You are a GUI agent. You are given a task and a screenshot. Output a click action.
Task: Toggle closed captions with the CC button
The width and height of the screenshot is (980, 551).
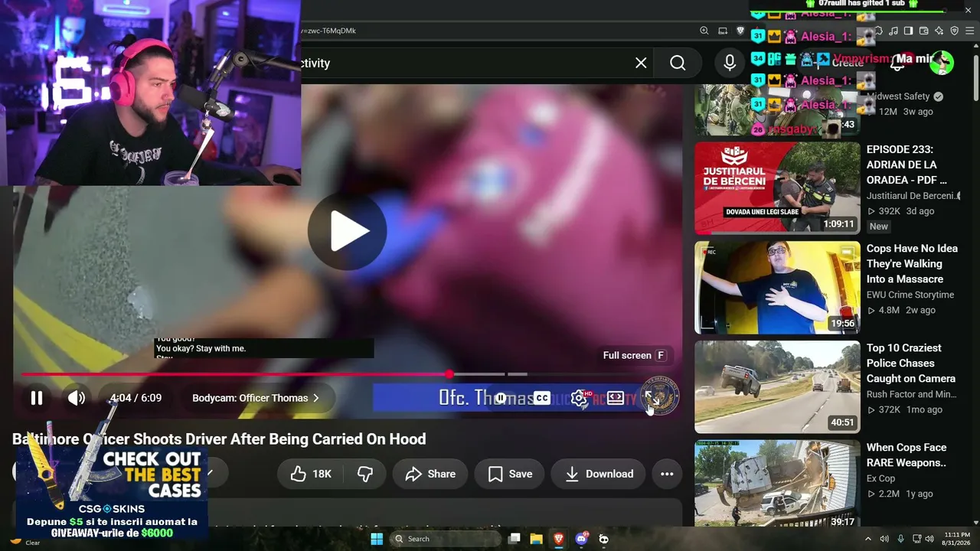tap(542, 398)
